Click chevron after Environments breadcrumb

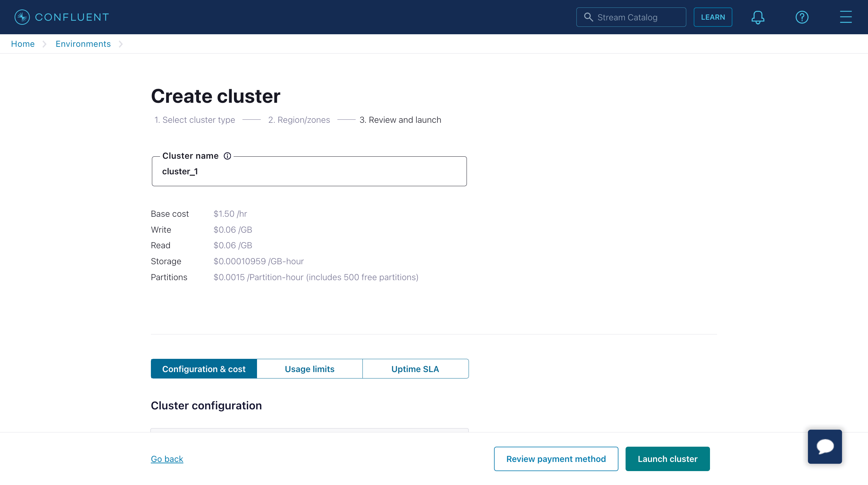[x=121, y=44]
